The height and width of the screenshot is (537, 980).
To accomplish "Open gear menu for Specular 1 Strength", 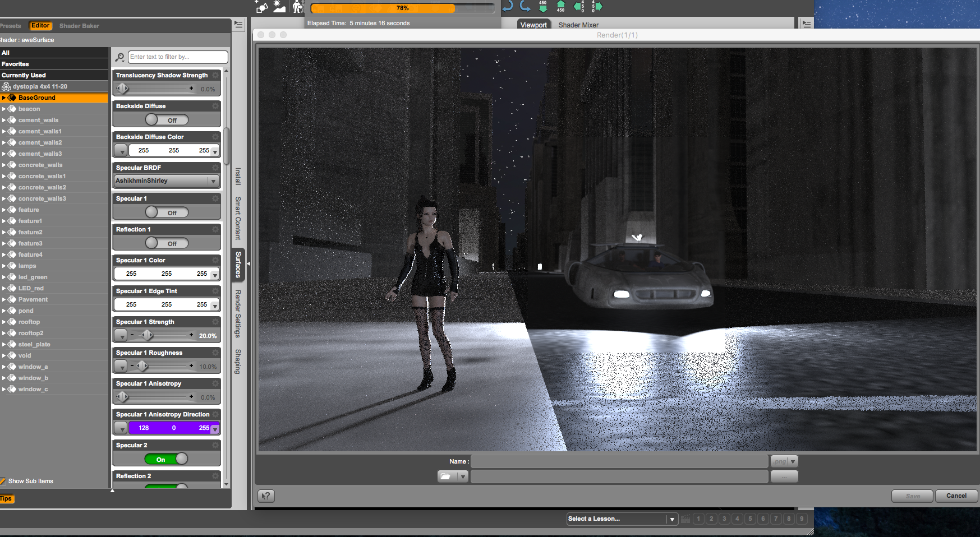I will tap(215, 322).
